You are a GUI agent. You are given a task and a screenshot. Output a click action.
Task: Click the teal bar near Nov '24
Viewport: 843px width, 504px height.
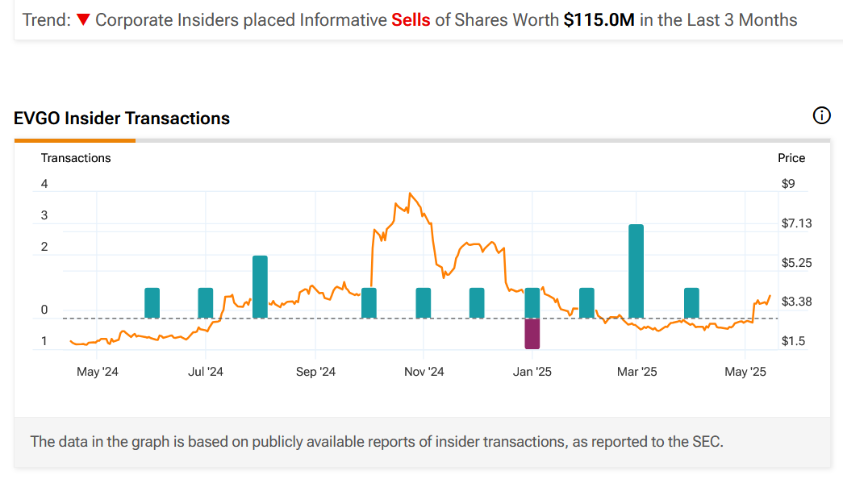pyautogui.click(x=424, y=303)
